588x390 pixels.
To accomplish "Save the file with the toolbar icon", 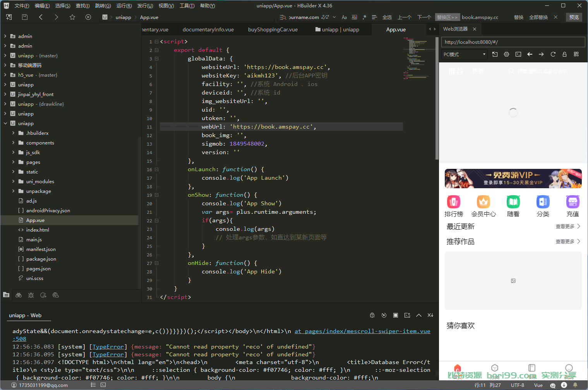I will tap(25, 17).
